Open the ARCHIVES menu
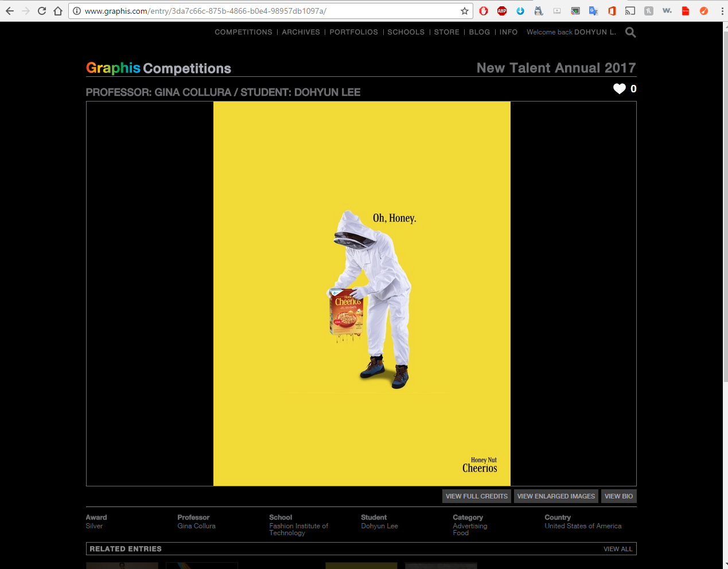Viewport: 728px width, 569px height. [x=301, y=32]
